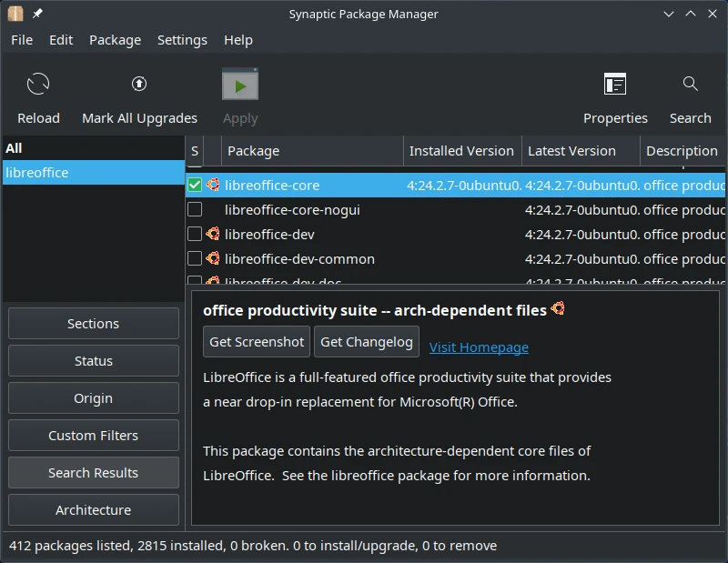Open the Package menu

point(115,40)
